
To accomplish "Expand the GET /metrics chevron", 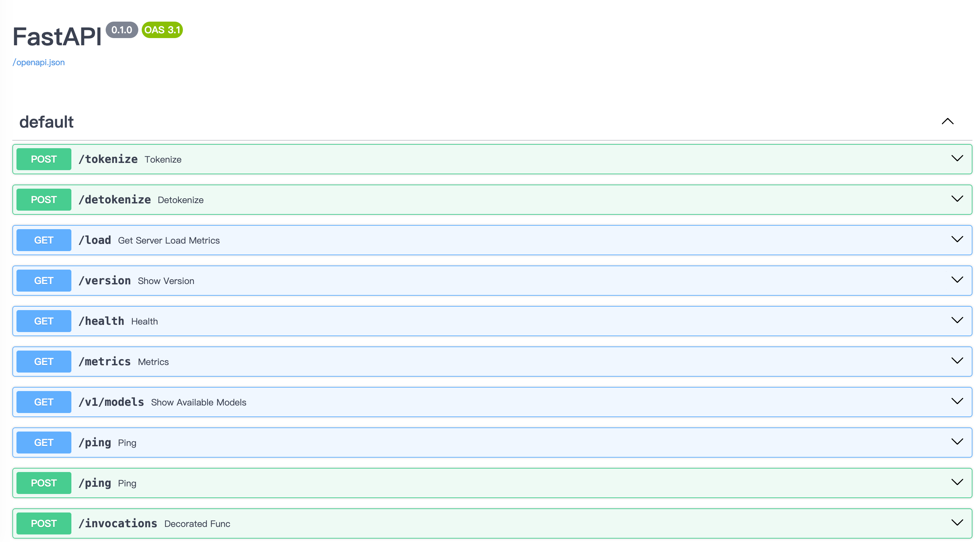I will (x=957, y=361).
